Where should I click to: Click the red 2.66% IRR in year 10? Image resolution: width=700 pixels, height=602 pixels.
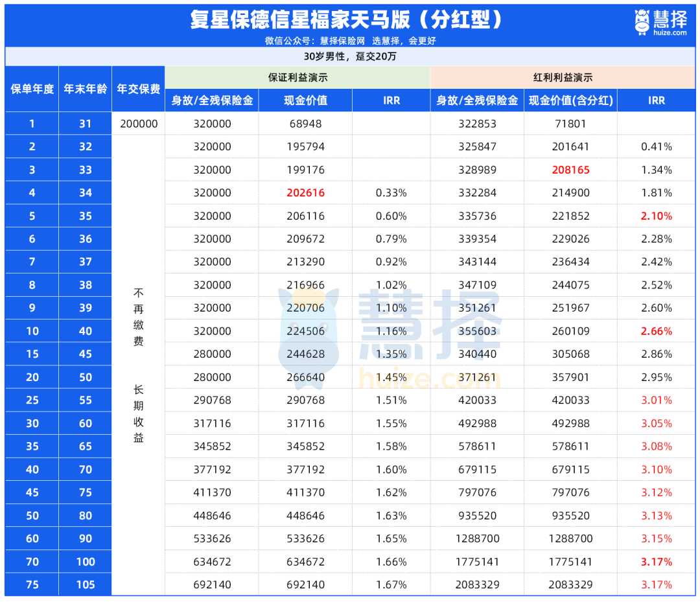click(x=656, y=332)
